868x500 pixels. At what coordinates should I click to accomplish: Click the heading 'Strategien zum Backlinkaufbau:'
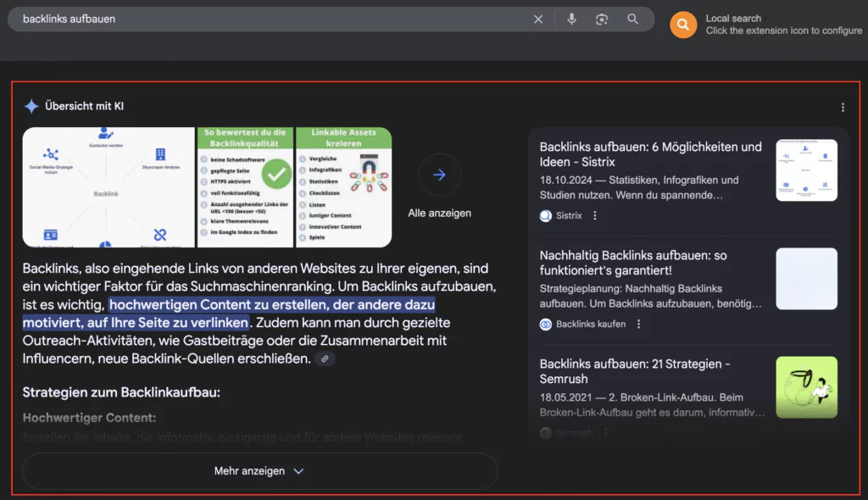click(x=121, y=392)
